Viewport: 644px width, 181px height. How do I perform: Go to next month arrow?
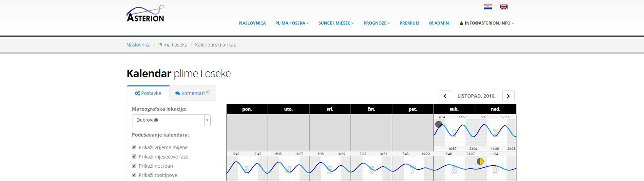tap(508, 96)
